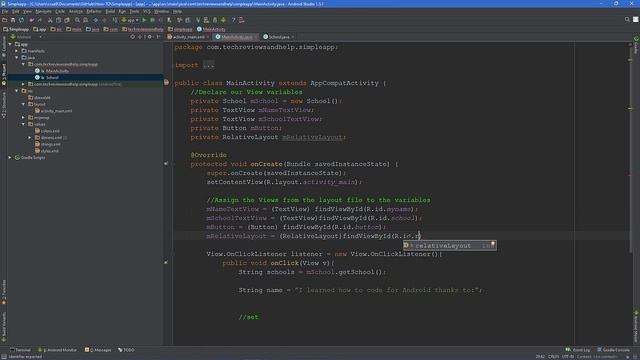Viewport: 640px width, 360px height.
Task: Expand the Gradle Scripts node
Action: tap(10, 158)
